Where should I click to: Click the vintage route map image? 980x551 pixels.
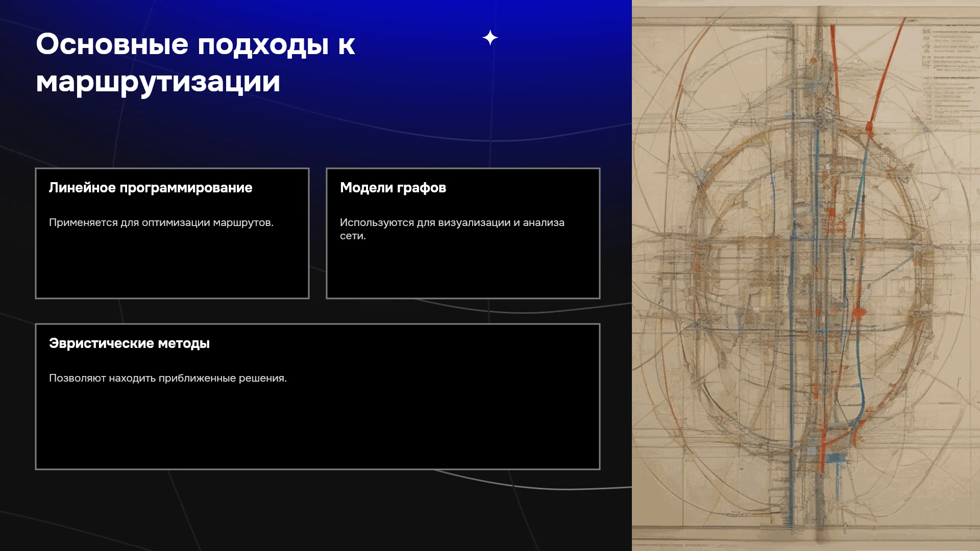tap(806, 275)
